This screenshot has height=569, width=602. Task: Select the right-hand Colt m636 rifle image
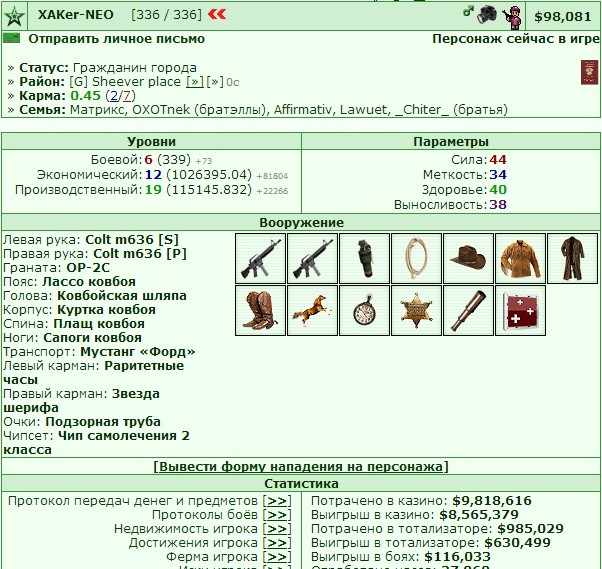pyautogui.click(x=312, y=258)
